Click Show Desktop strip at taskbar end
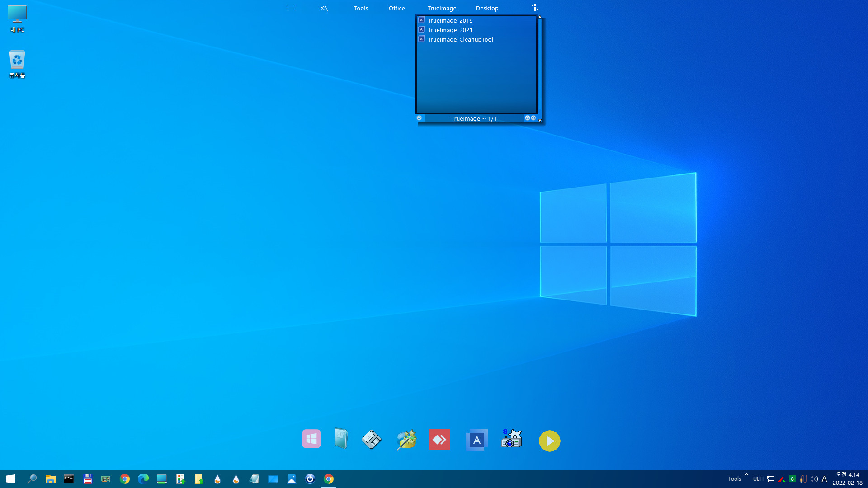Viewport: 868px width, 488px height. pyautogui.click(x=867, y=479)
